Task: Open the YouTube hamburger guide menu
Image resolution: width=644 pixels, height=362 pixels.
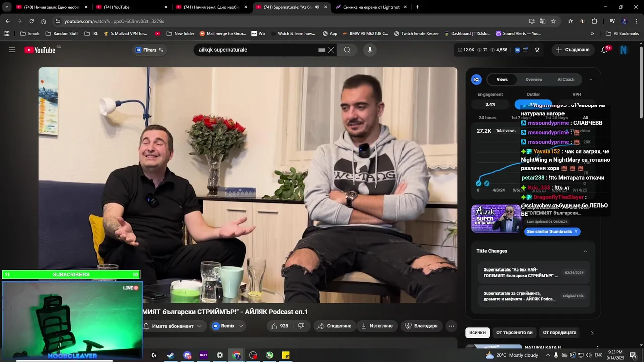Action: tap(12, 50)
